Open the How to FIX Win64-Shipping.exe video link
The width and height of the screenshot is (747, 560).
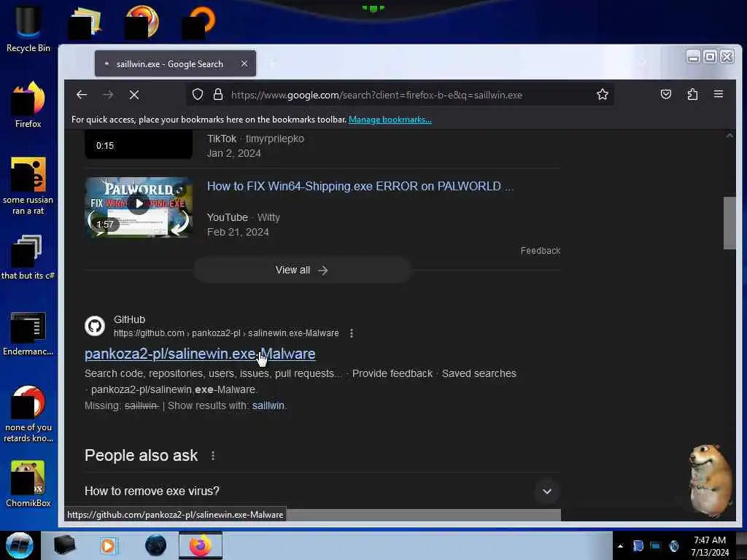pos(360,186)
